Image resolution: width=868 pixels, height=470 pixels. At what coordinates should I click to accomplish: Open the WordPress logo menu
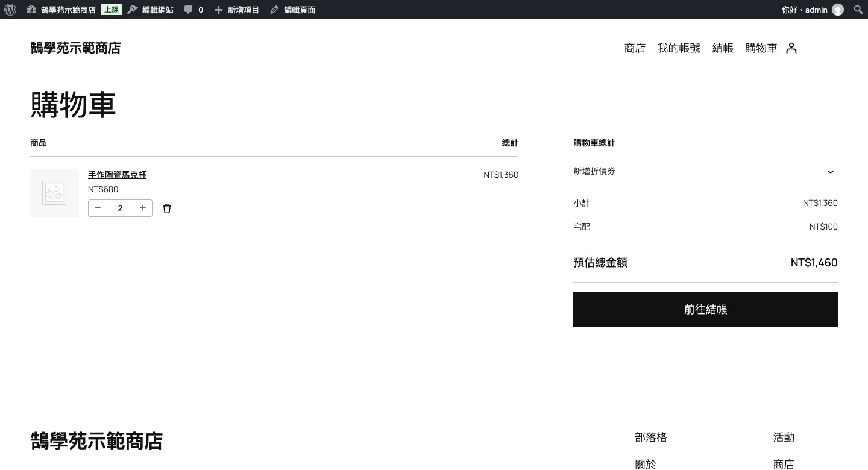point(10,10)
